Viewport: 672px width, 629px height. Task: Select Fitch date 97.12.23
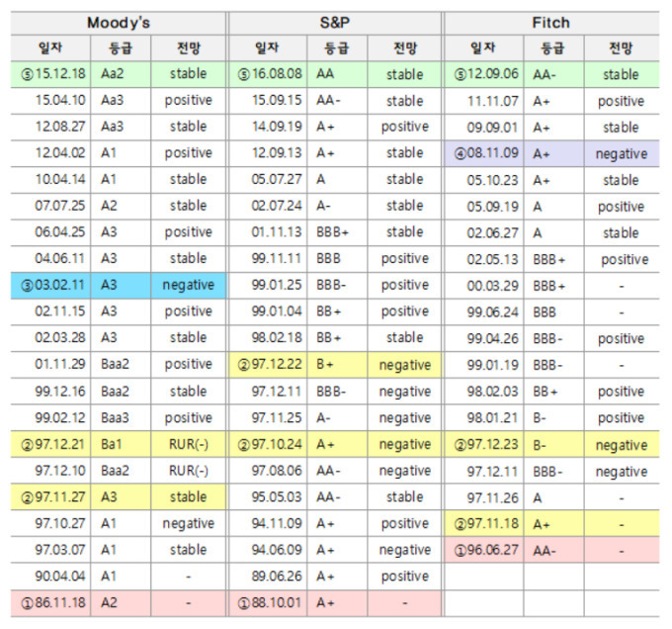pos(484,445)
